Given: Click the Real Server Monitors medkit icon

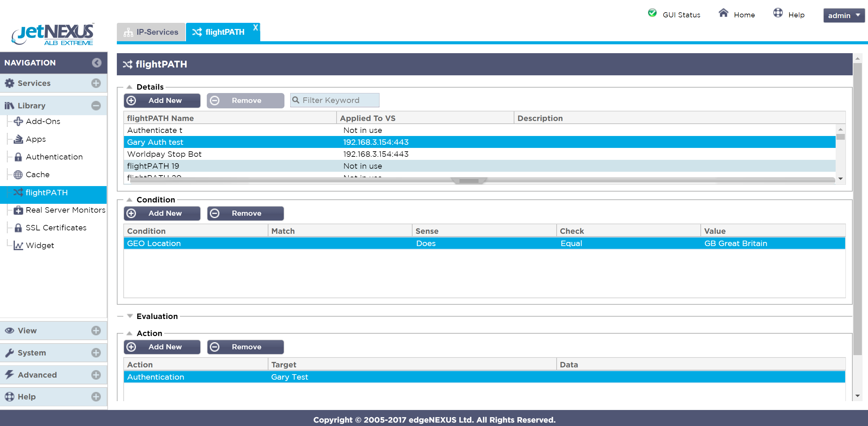Looking at the screenshot, I should pos(18,210).
